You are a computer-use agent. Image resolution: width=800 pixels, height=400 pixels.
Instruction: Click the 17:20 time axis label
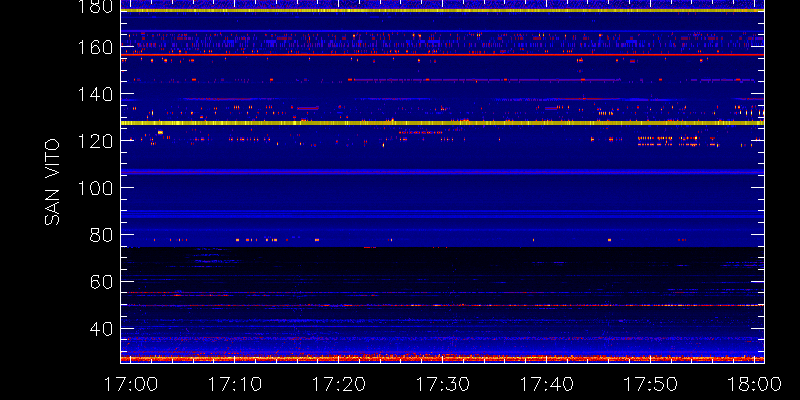(338, 384)
